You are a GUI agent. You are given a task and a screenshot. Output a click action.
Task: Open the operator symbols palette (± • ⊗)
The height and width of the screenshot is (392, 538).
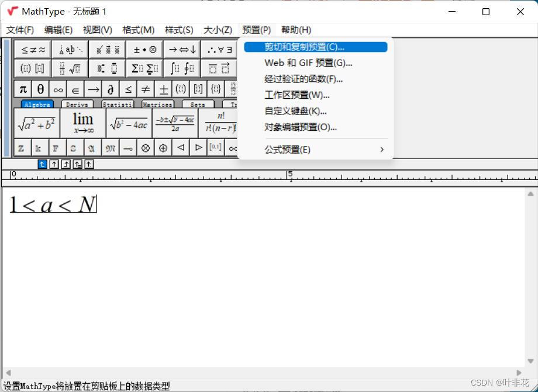(x=144, y=50)
